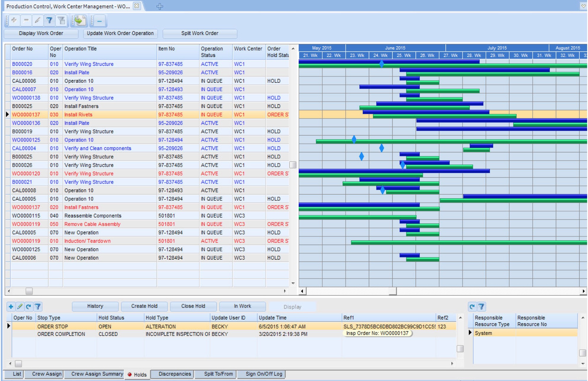Image resolution: width=588 pixels, height=381 pixels.
Task: Click the edit pencil icon in top toolbar
Action: (38, 20)
